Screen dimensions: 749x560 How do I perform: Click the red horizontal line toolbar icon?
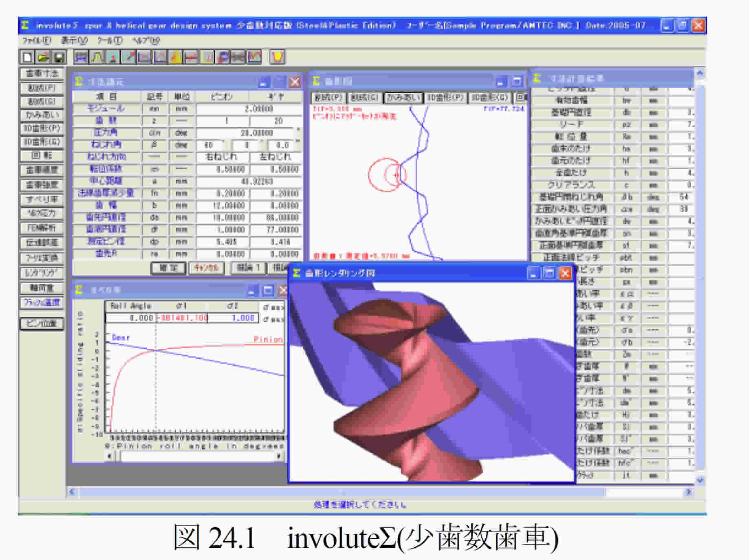[x=192, y=57]
